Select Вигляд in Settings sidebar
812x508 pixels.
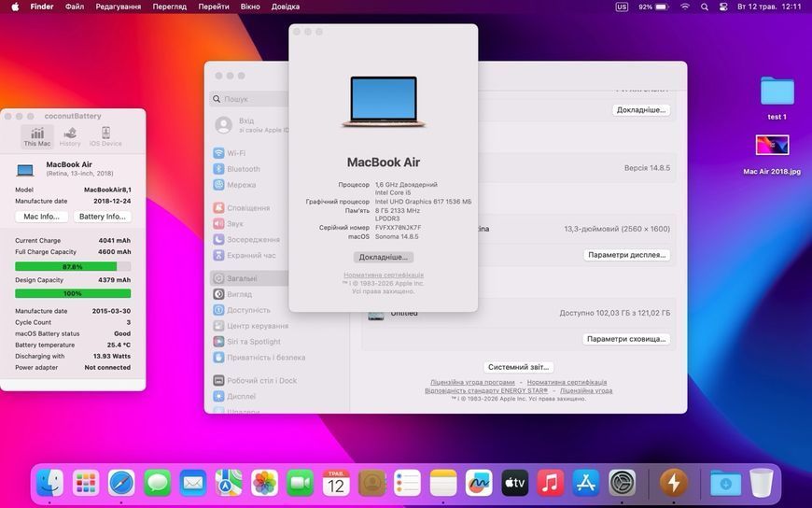pos(251,294)
